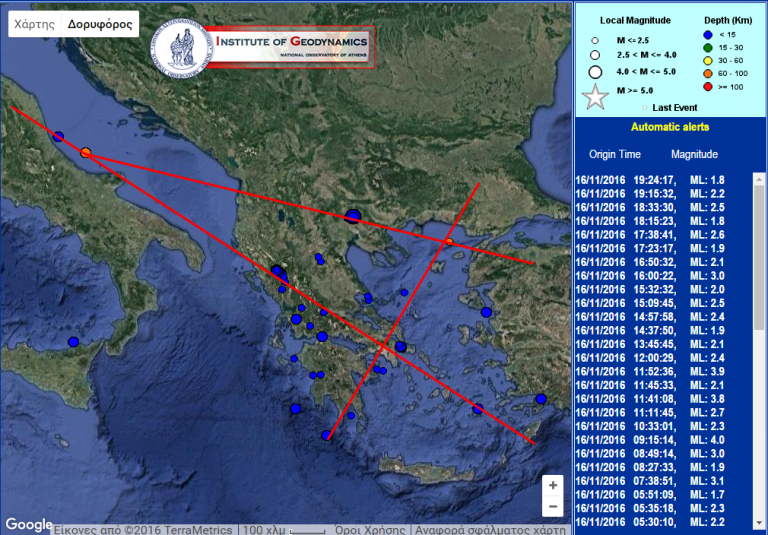Click the Origin Time column header
The image size is (768, 535).
pyautogui.click(x=615, y=154)
